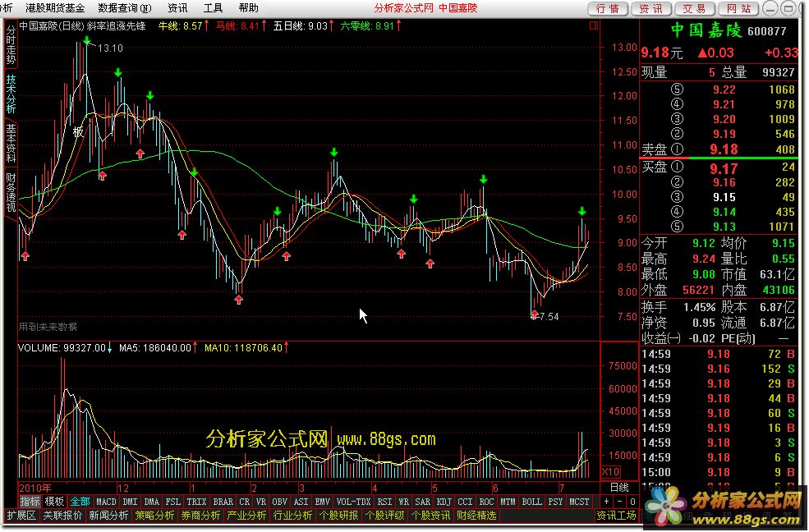The image size is (809, 532).
Task: Select 全部 indicator filter
Action: [80, 502]
